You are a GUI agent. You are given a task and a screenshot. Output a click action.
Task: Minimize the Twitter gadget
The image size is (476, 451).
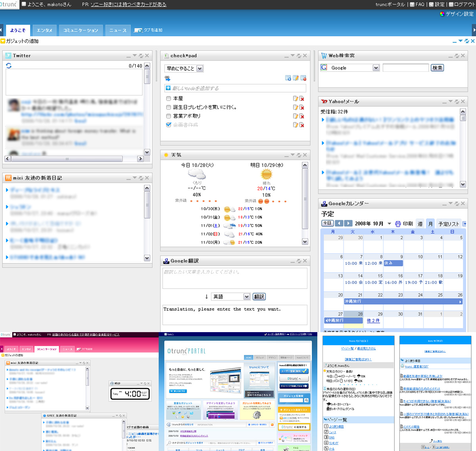pos(129,57)
